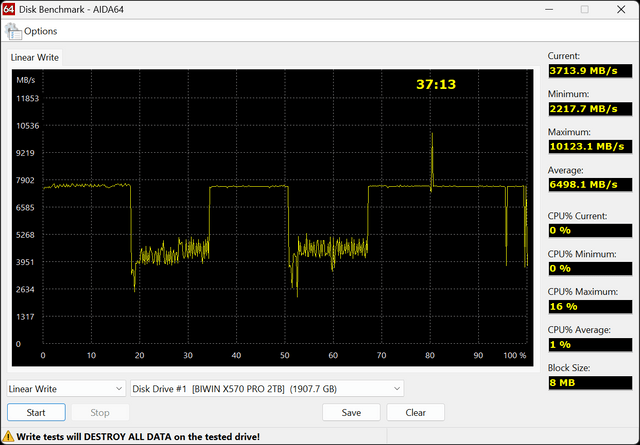Click the Maximum speed value 10123.1 MB/s

tap(590, 147)
